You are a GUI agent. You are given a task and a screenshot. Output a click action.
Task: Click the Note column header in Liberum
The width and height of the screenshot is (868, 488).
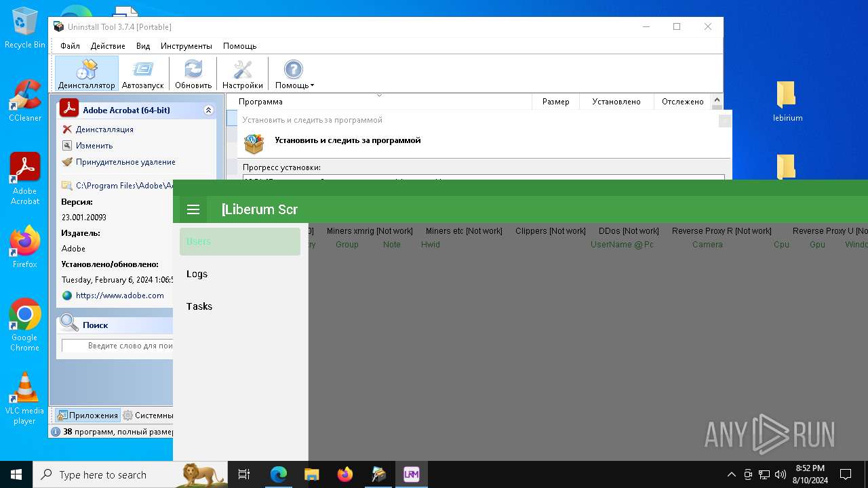coord(392,245)
